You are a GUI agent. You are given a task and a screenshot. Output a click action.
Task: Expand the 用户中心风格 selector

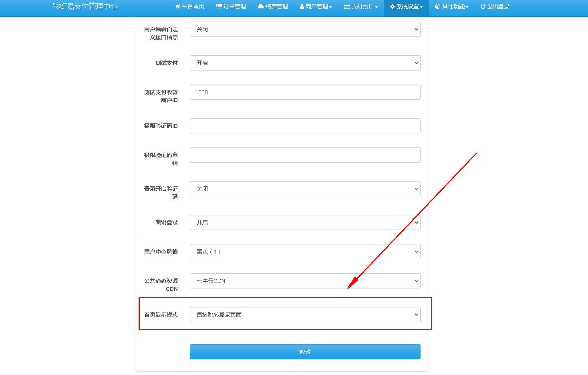pyautogui.click(x=305, y=252)
